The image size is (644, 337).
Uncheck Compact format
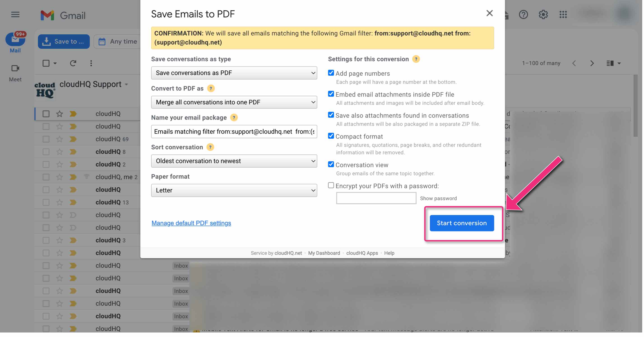(331, 136)
